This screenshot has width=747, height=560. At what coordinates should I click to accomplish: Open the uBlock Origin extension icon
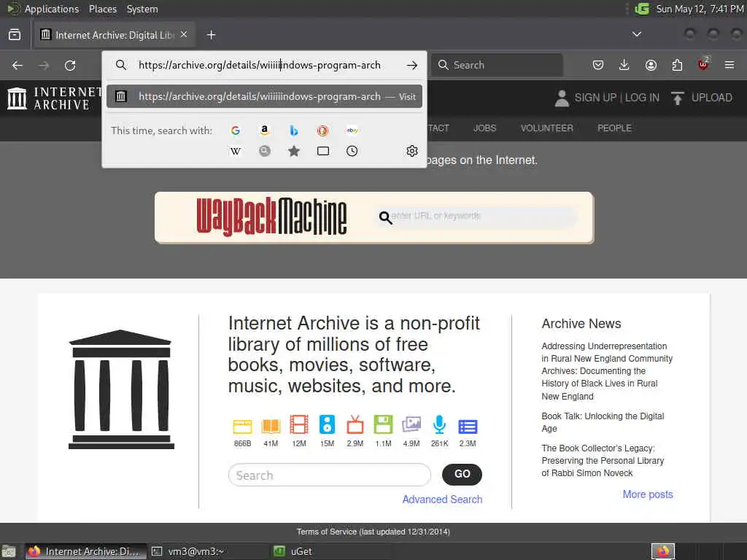click(703, 64)
